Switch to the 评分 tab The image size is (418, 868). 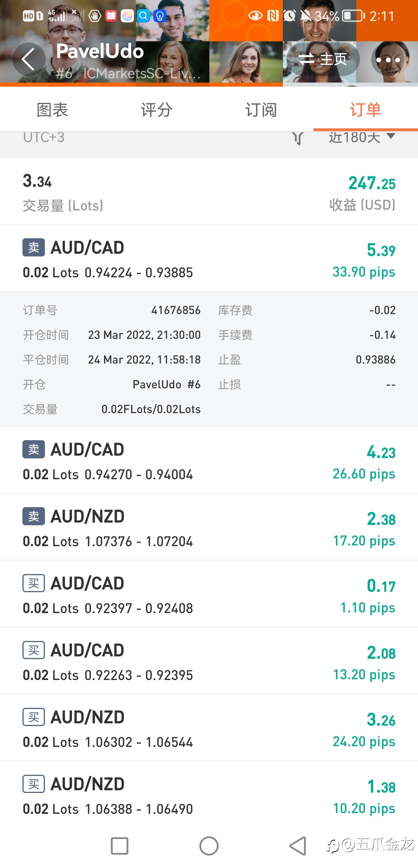click(x=157, y=110)
